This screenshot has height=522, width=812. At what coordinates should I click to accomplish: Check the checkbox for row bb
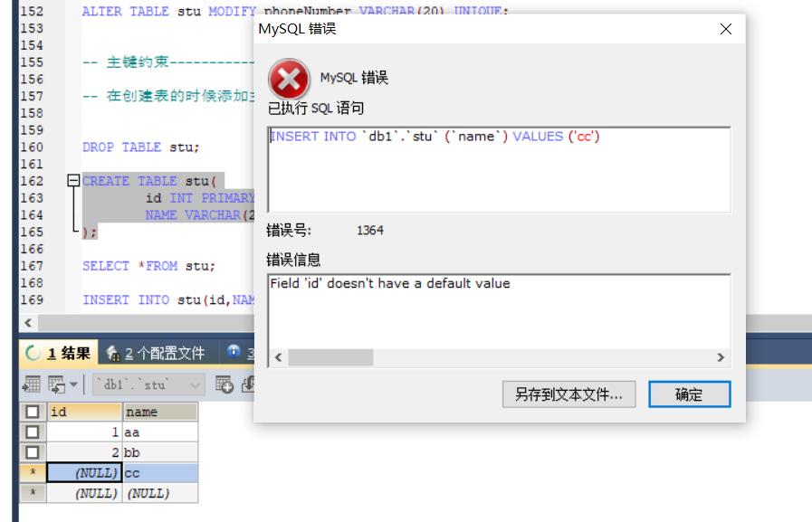coord(32,452)
